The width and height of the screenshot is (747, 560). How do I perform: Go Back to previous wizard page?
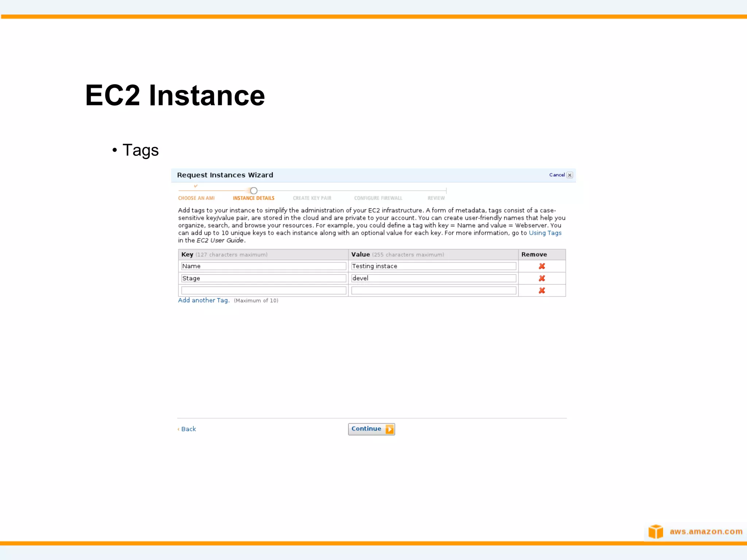(x=188, y=429)
